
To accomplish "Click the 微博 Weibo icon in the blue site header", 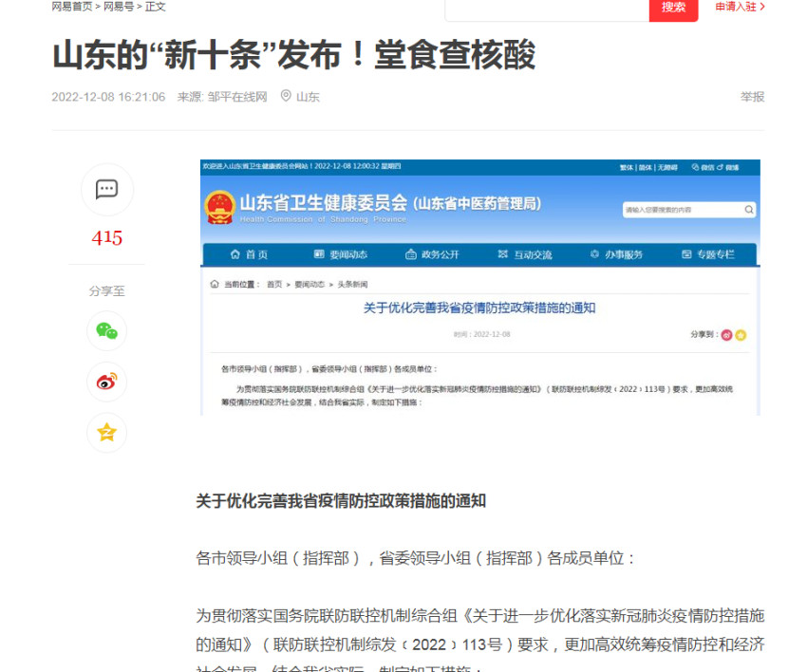I will click(729, 166).
